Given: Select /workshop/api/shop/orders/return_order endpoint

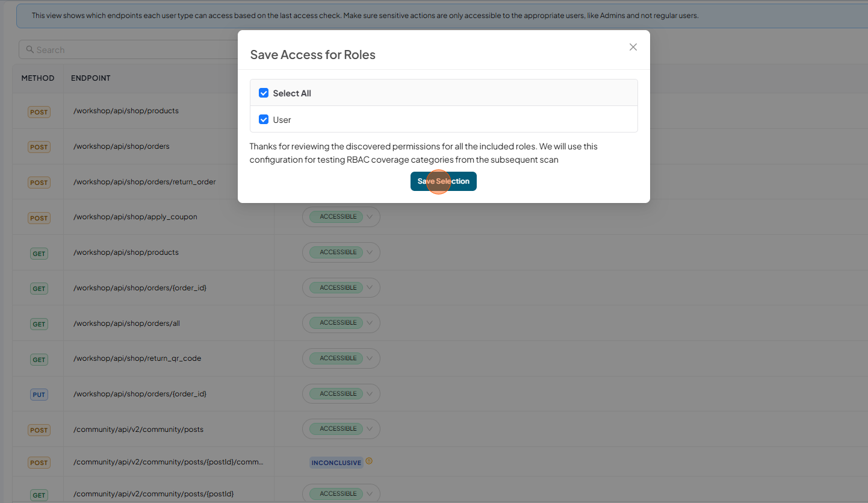Looking at the screenshot, I should click(x=144, y=182).
